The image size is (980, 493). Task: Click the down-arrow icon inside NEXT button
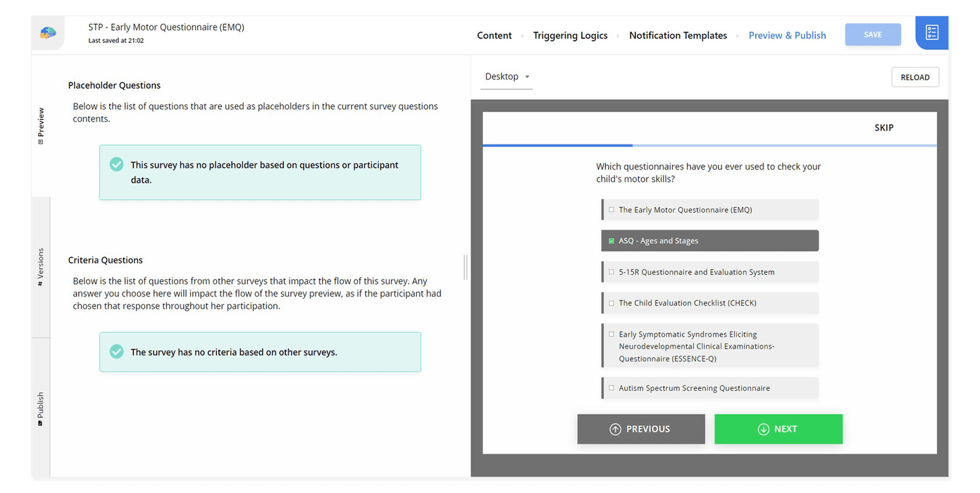pyautogui.click(x=763, y=429)
